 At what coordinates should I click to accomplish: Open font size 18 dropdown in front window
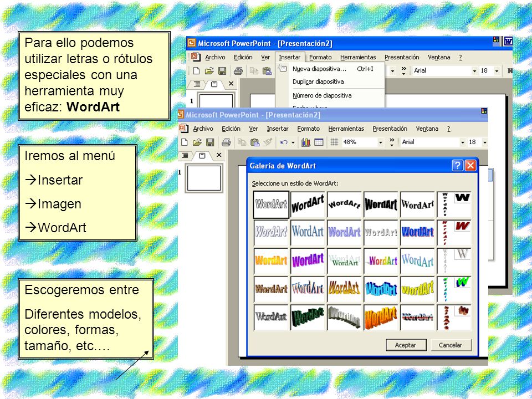(485, 142)
